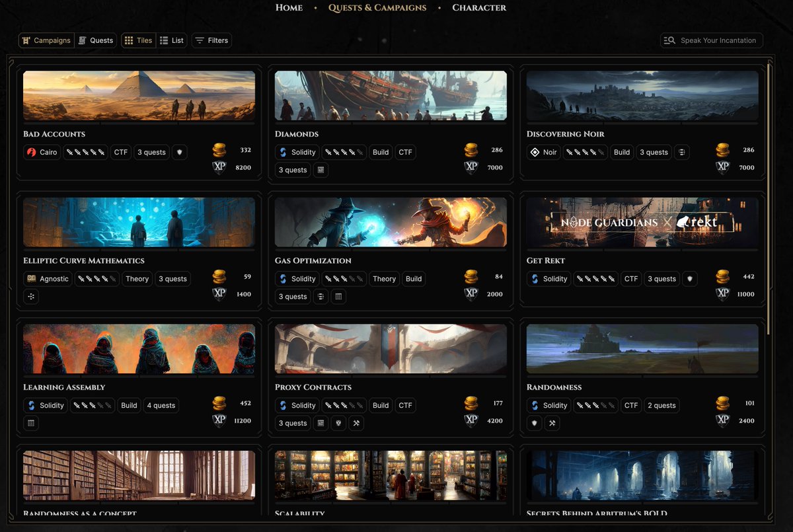This screenshot has width=793, height=532.
Task: Click the Solidity language chip on Learning Assembly
Action: point(46,405)
